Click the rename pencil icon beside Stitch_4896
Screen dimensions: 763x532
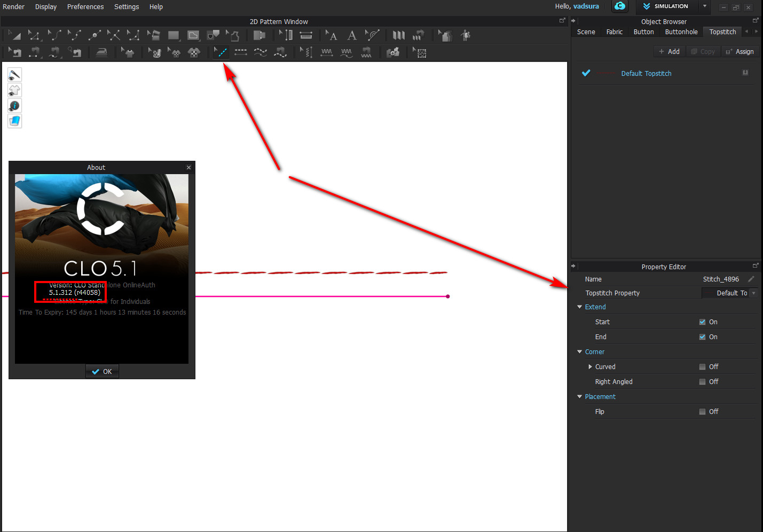pos(751,279)
